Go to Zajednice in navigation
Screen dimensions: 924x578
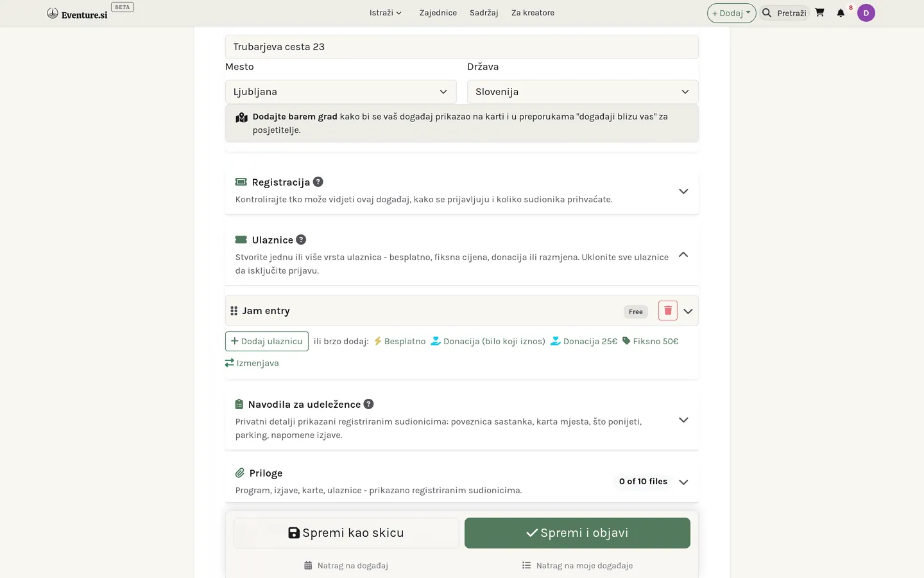(438, 13)
